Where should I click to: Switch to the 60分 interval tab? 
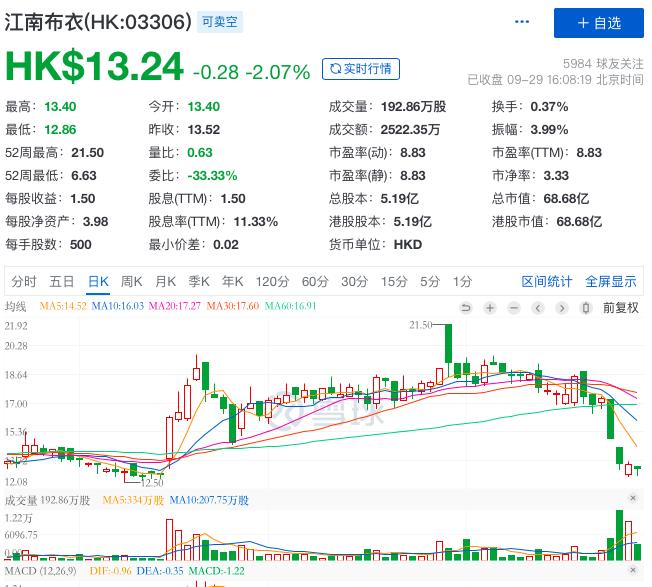pyautogui.click(x=315, y=281)
